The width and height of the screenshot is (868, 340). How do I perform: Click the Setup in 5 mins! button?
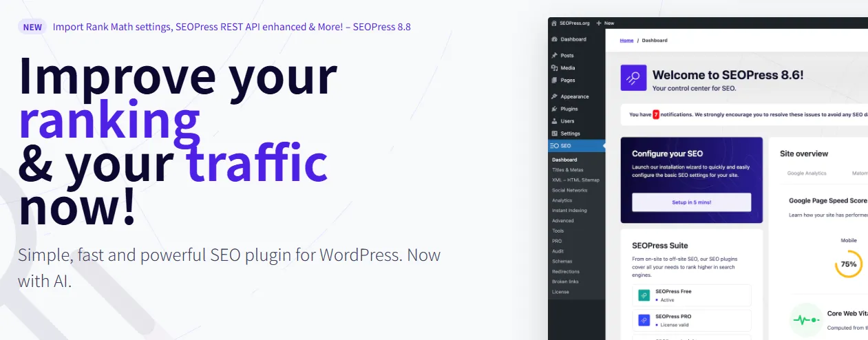coord(691,202)
